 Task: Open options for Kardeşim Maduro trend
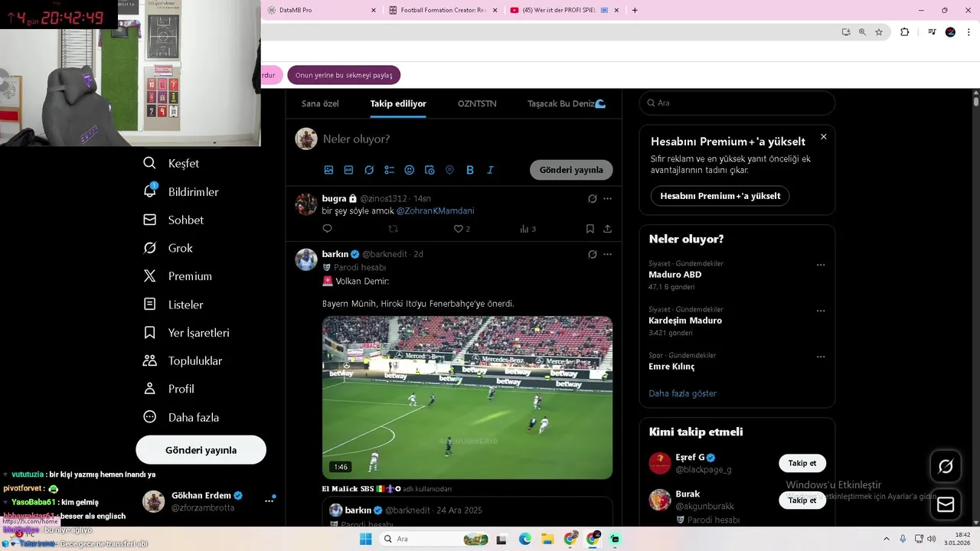click(x=821, y=311)
